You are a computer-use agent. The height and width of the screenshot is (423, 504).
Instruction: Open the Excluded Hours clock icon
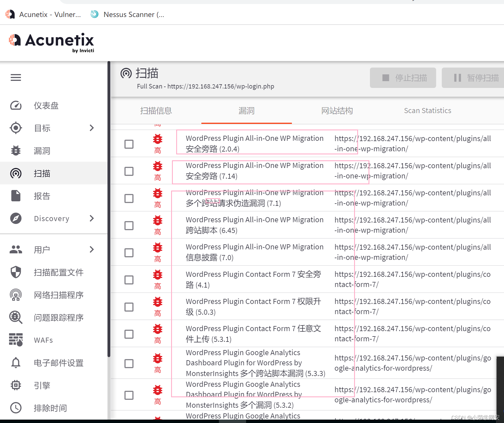16,408
